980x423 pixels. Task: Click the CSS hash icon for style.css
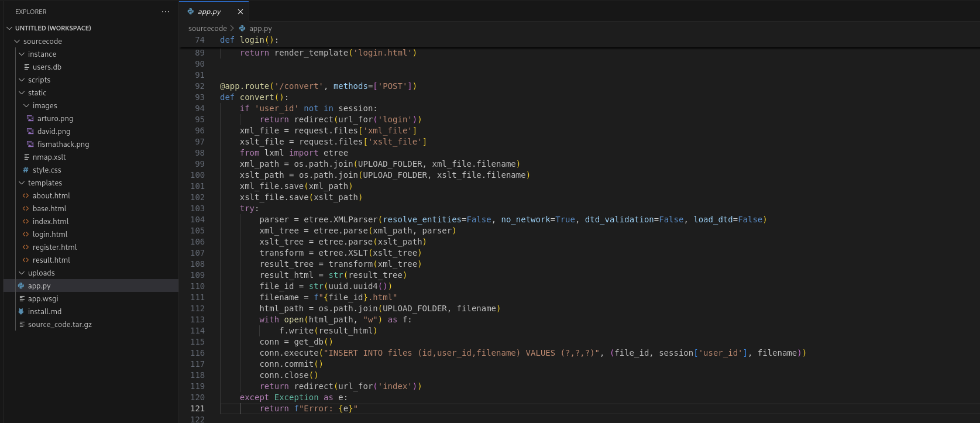26,170
